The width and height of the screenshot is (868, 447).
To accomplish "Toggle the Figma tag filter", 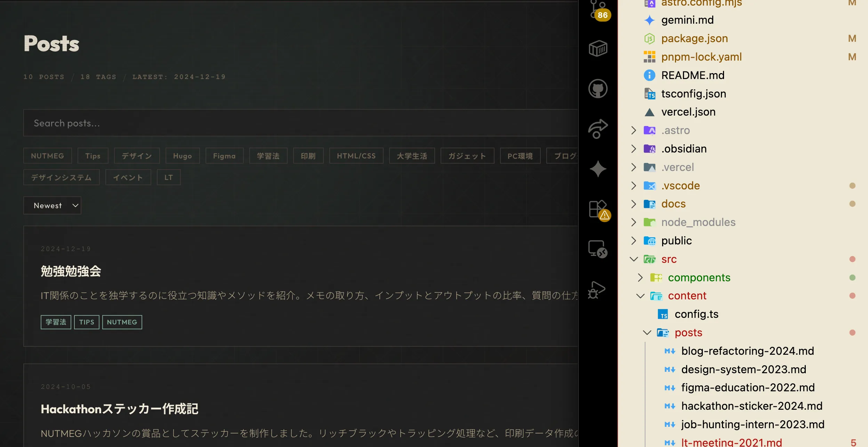I will (x=224, y=156).
